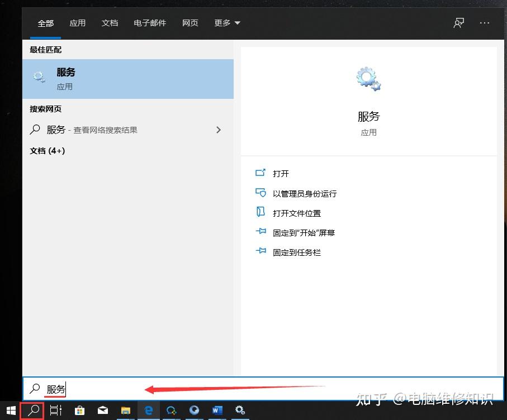Click 打开文件位置 for the 服务 app
Viewport: 507px width, 420px height.
click(x=297, y=213)
